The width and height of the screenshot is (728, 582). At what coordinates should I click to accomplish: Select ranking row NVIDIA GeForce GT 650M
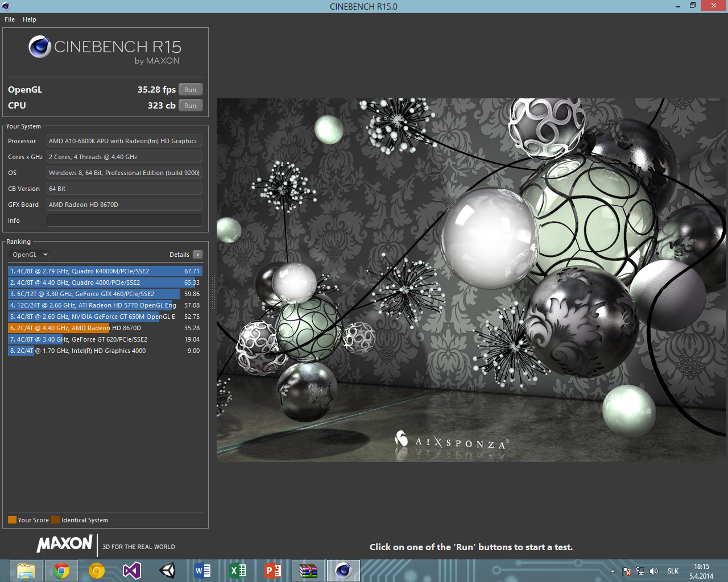[105, 317]
